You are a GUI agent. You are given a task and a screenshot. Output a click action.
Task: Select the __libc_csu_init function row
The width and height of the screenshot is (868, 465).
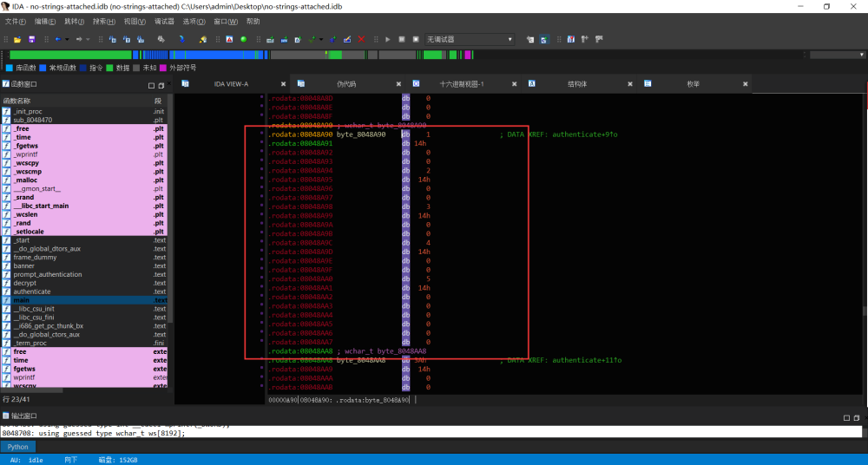click(84, 309)
